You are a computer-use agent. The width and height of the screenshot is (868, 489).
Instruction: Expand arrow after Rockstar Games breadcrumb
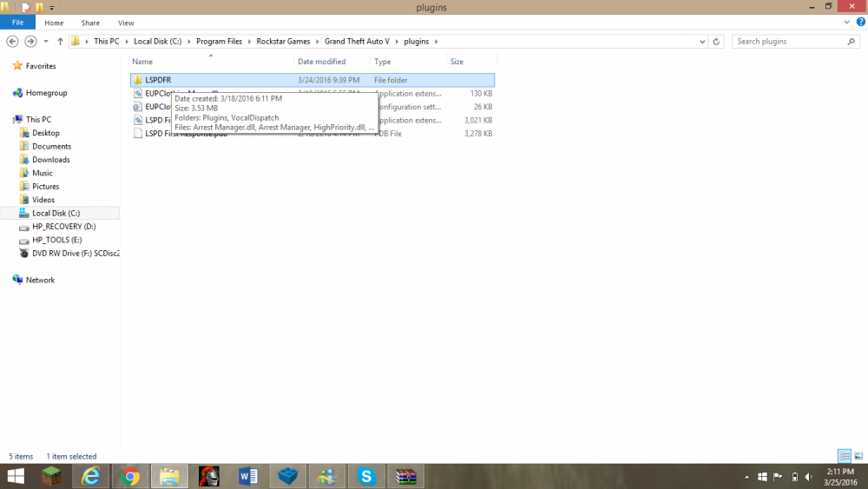pos(318,42)
